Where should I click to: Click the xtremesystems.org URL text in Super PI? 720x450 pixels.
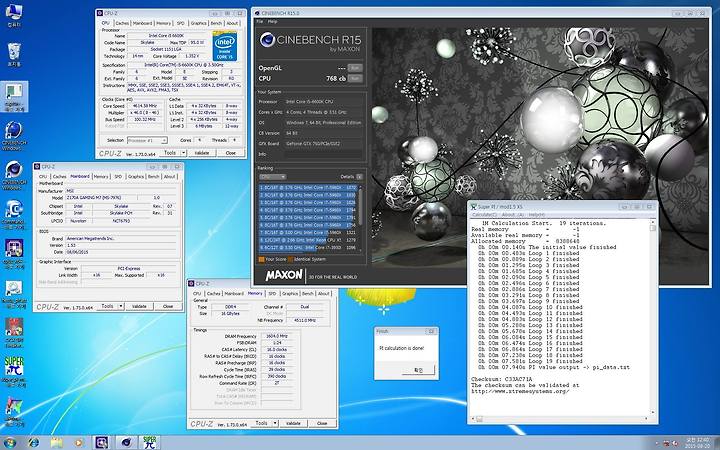(520, 391)
